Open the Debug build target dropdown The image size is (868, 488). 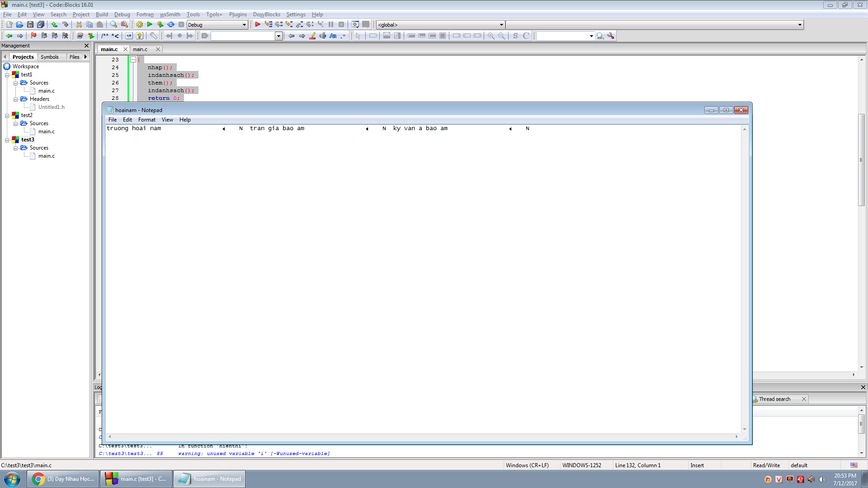tap(244, 25)
